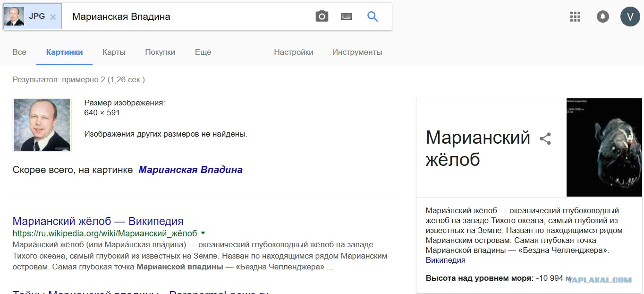
Task: Click the uploaded JPG thumbnail in search box
Action: [14, 17]
